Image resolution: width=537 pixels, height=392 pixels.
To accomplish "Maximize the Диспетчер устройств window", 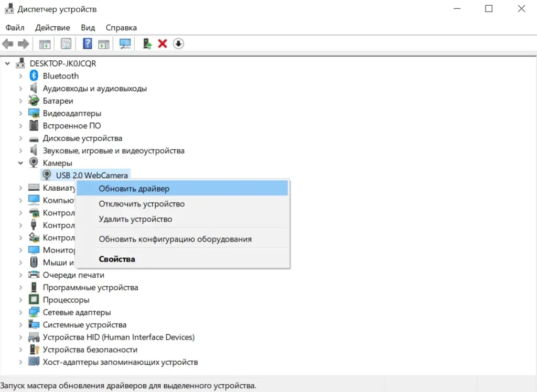I will tap(489, 8).
